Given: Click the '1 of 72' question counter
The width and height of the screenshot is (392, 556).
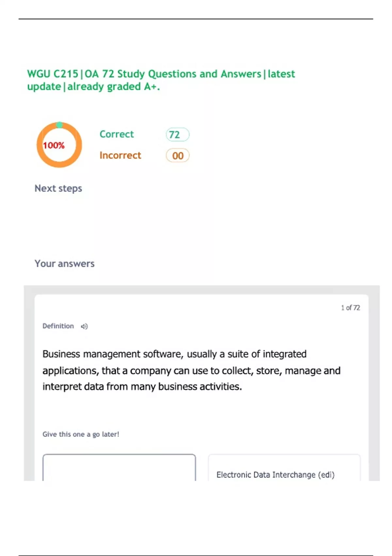Looking at the screenshot, I should (350, 308).
